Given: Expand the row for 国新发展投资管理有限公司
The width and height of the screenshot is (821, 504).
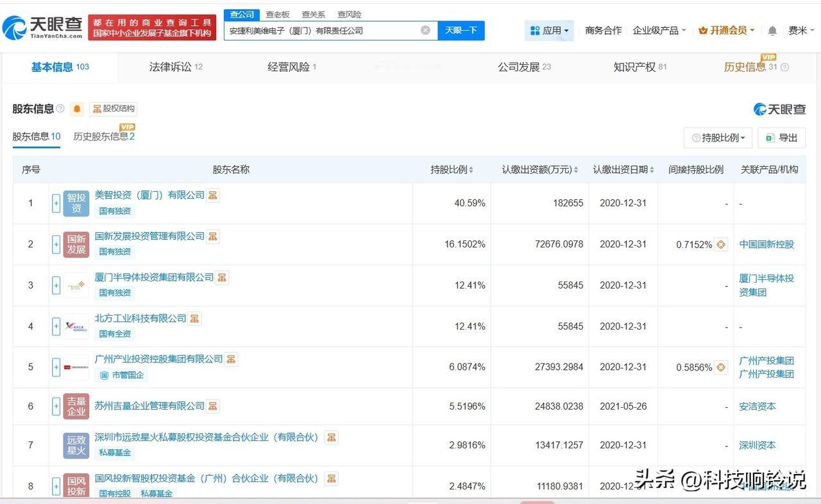Looking at the screenshot, I should pyautogui.click(x=56, y=244).
